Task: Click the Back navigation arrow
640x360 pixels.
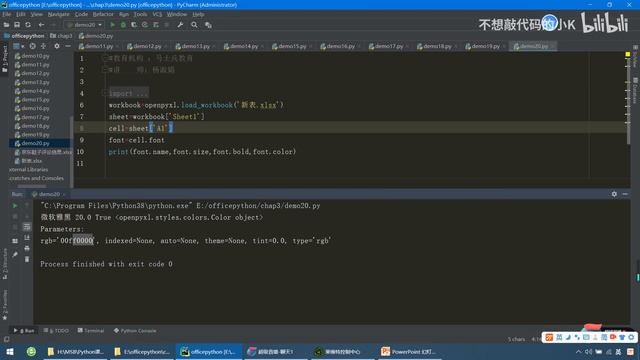Action: [x=41, y=25]
